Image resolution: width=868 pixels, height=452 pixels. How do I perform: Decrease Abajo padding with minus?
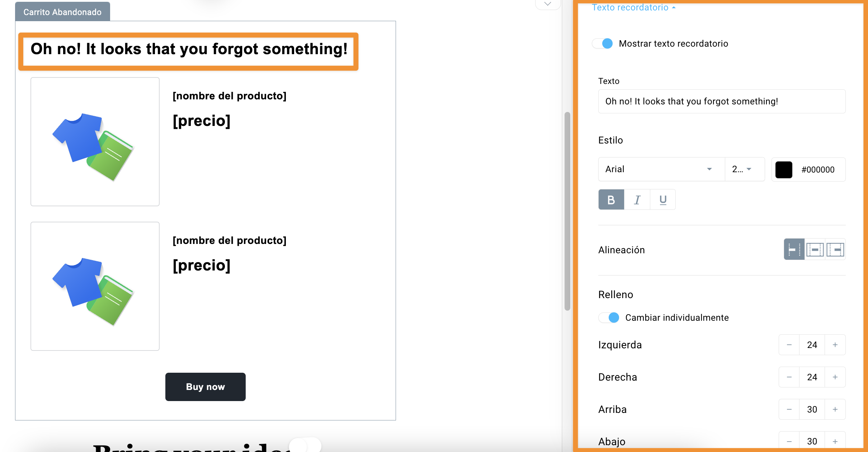click(789, 442)
